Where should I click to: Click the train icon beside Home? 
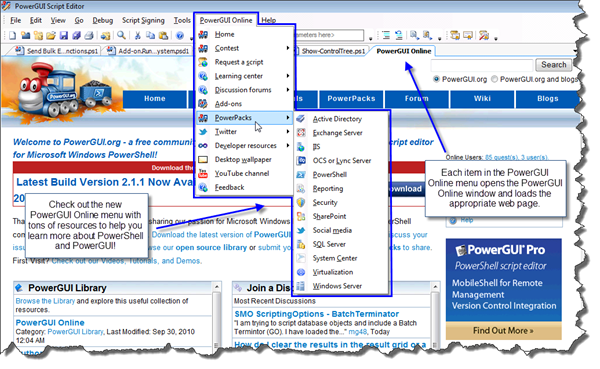pos(203,34)
